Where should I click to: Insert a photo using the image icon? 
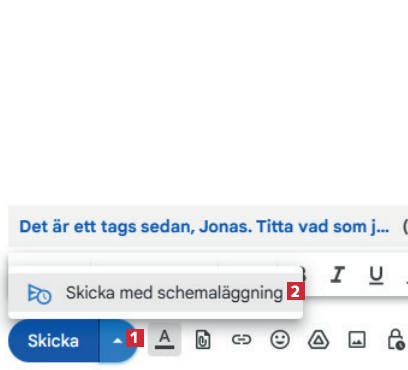(x=357, y=340)
